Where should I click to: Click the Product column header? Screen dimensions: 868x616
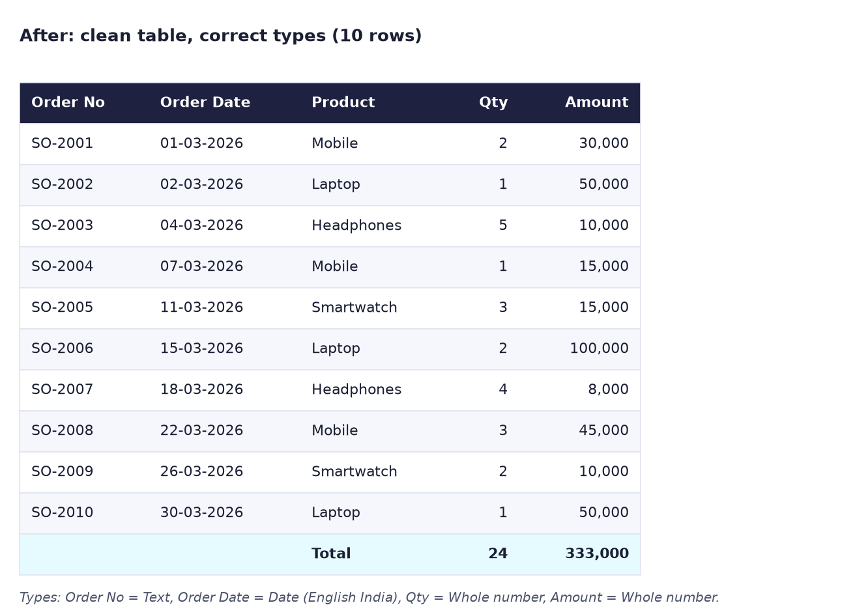[343, 103]
